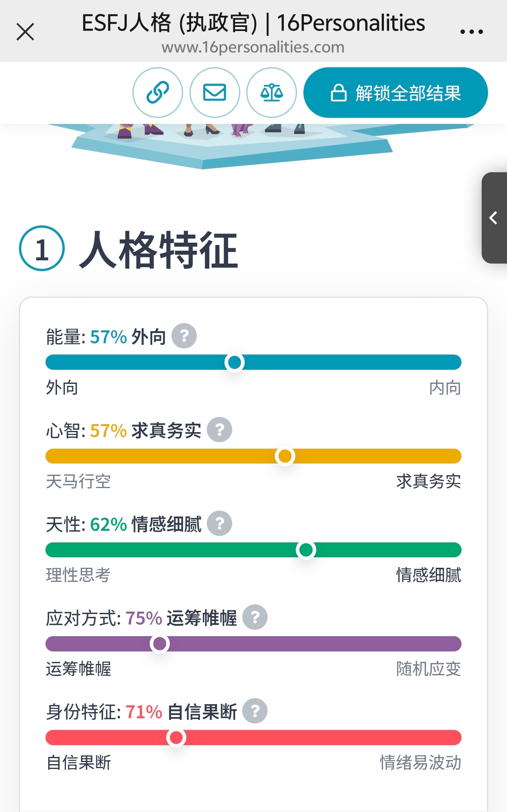Open help for 能量 外向 trait
507x812 pixels.
[184, 336]
